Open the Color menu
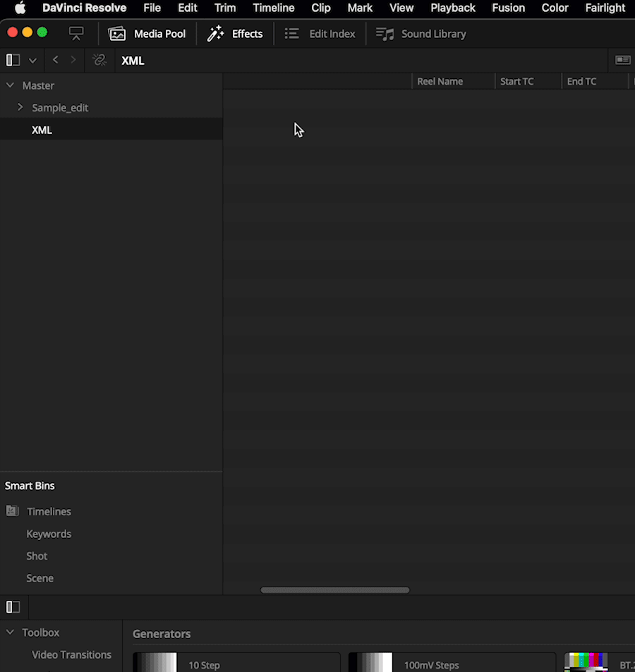 click(x=555, y=8)
